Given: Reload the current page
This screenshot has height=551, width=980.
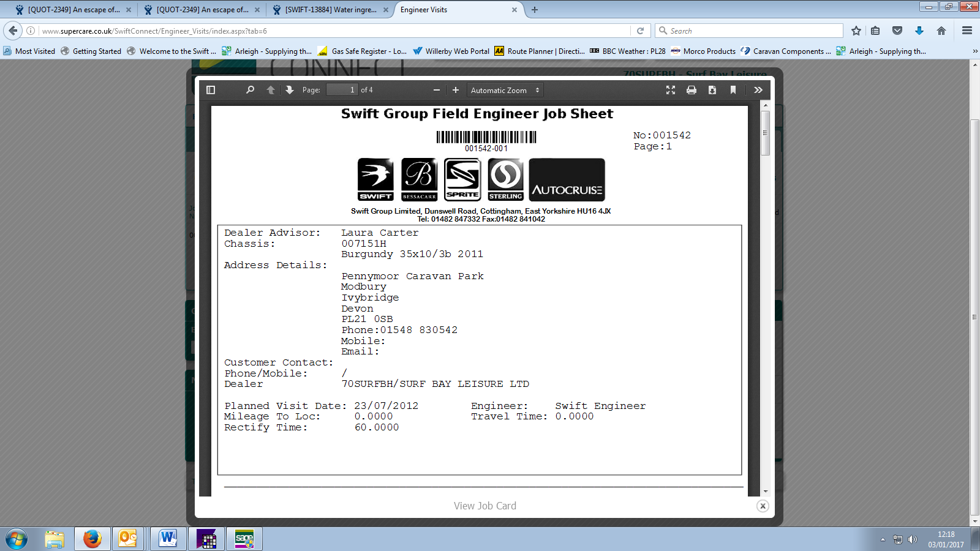Looking at the screenshot, I should 640,31.
